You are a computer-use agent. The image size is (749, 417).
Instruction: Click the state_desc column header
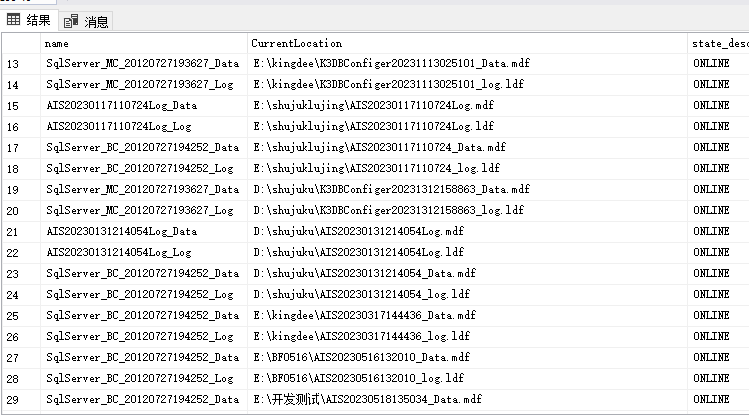718,43
